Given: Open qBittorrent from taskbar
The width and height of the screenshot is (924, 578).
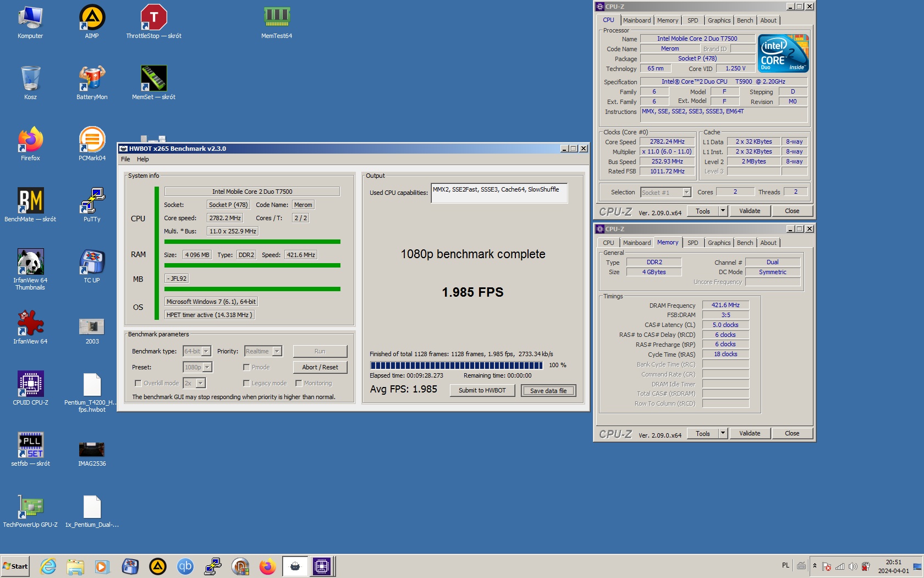Looking at the screenshot, I should coord(185,566).
